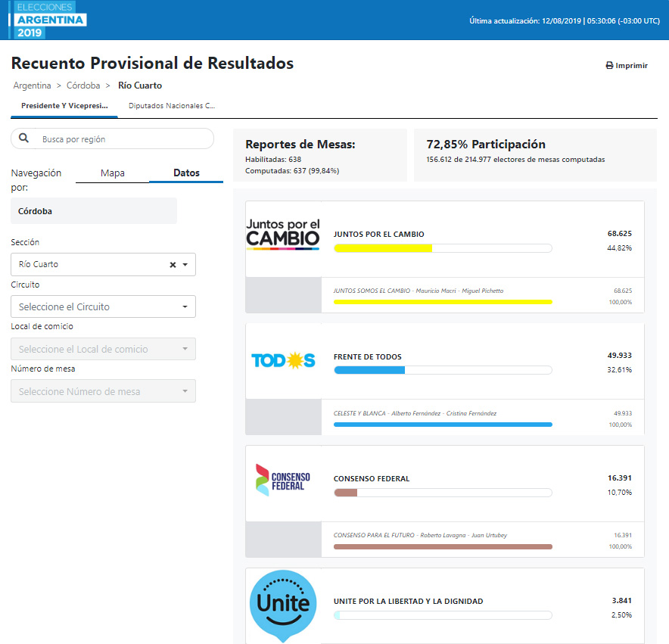This screenshot has width=669, height=644.
Task: Click UNITE POR LA LIBERTAD Y LA DIGNIDAD
Action: click(x=409, y=602)
